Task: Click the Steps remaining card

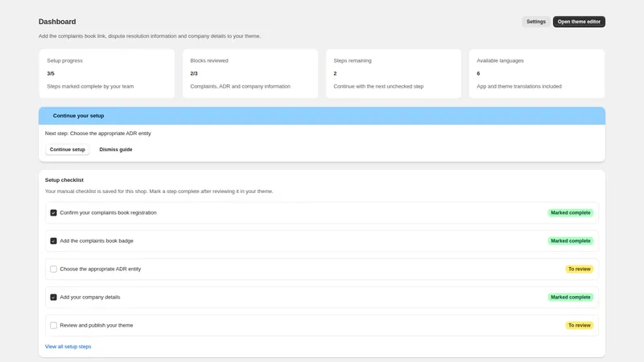Action: click(394, 73)
